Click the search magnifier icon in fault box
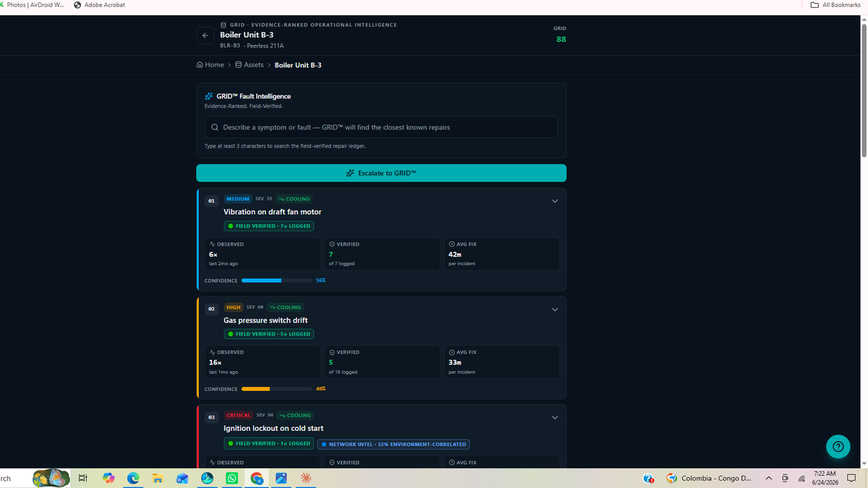 coord(215,127)
